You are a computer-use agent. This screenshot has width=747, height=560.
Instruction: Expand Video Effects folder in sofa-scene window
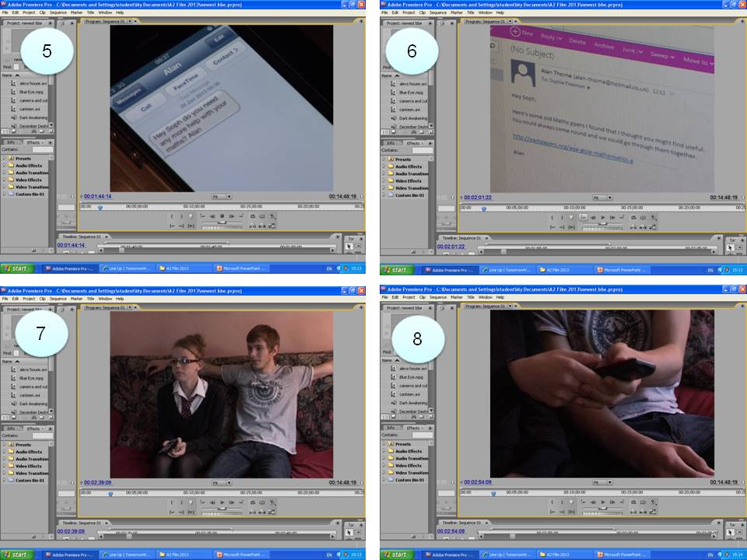5,466
